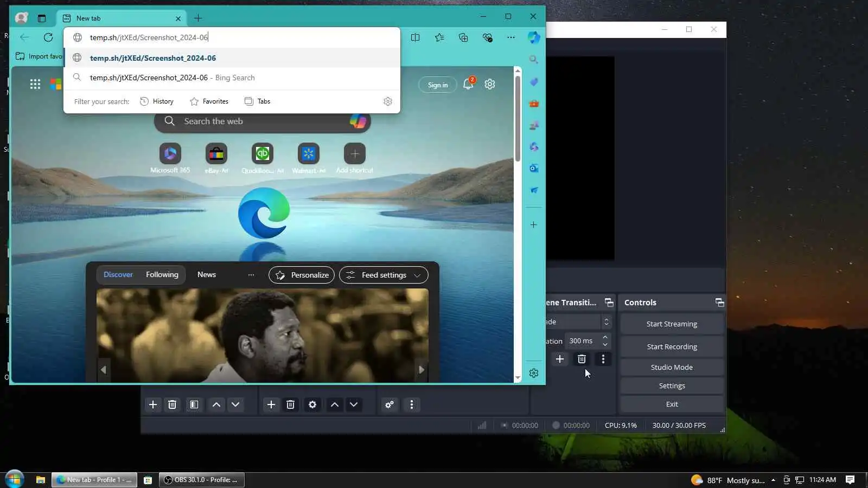Image resolution: width=868 pixels, height=488 pixels.
Task: Filter address bar search by History
Action: (x=157, y=101)
